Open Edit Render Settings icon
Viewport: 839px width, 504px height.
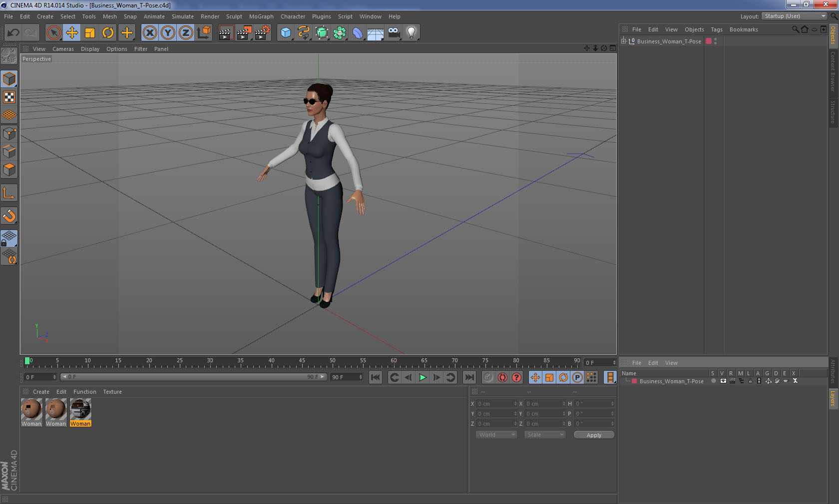click(x=262, y=33)
